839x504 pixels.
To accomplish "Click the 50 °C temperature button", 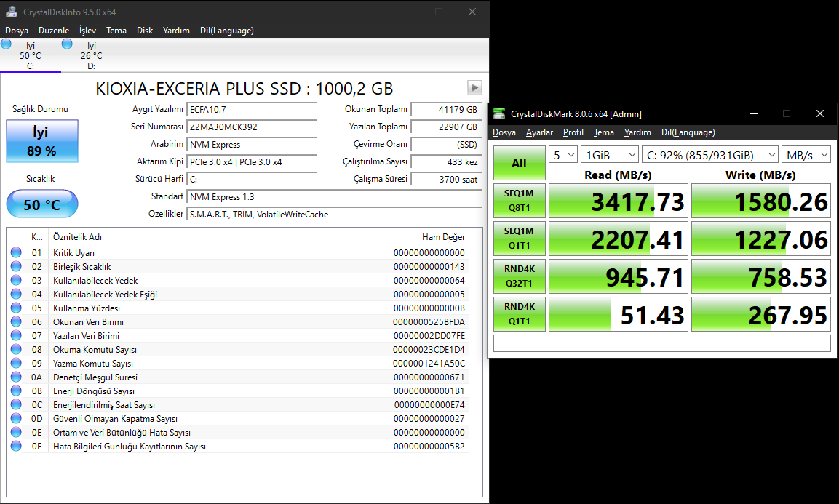I will click(x=42, y=204).
